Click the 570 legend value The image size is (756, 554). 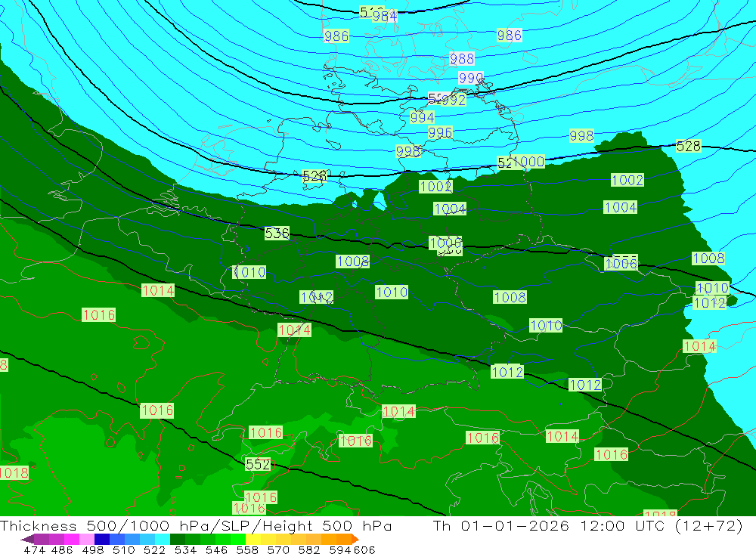278,549
